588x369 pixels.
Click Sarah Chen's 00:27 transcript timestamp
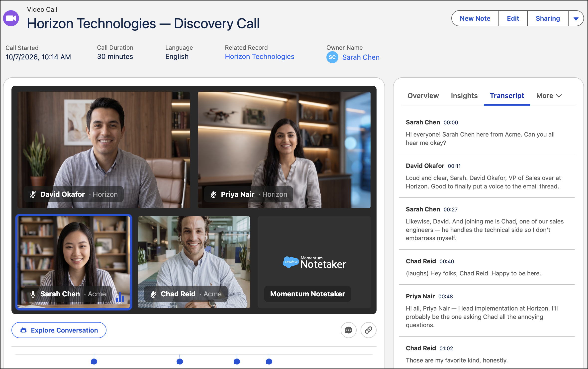(450, 209)
